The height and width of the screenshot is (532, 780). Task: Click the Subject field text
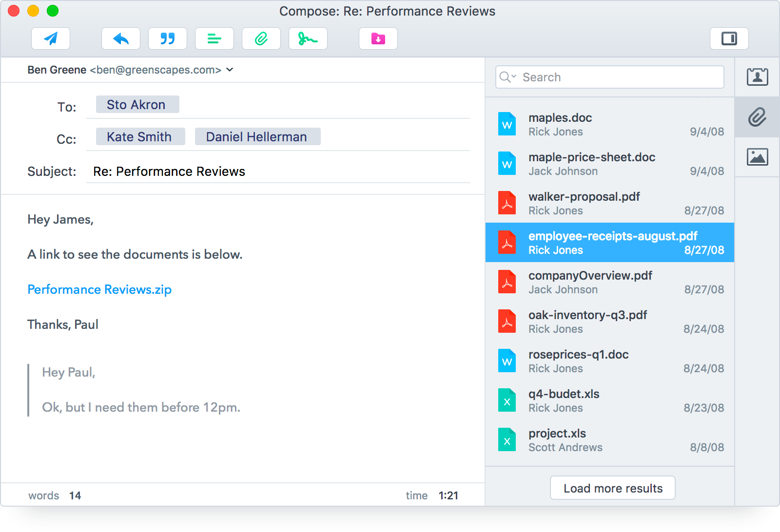coord(169,171)
